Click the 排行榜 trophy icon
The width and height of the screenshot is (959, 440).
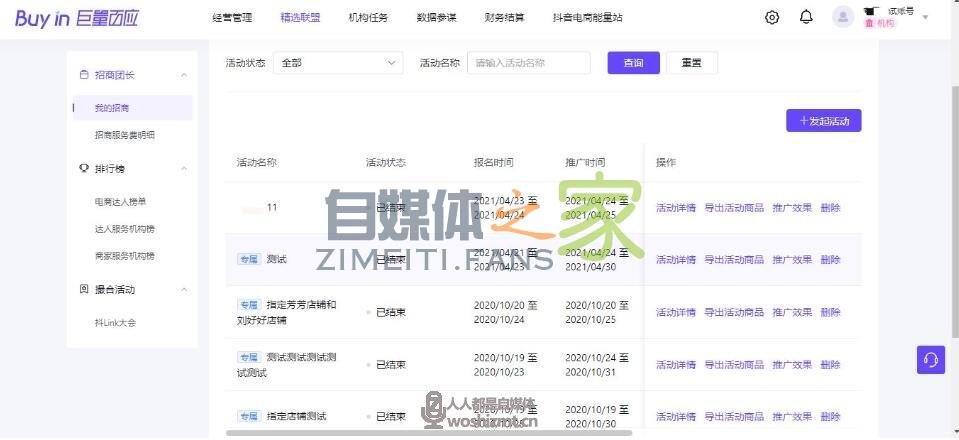(x=84, y=168)
